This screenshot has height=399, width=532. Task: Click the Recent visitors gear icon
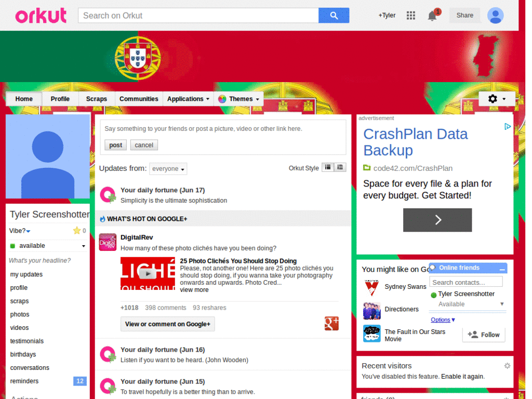[507, 366]
